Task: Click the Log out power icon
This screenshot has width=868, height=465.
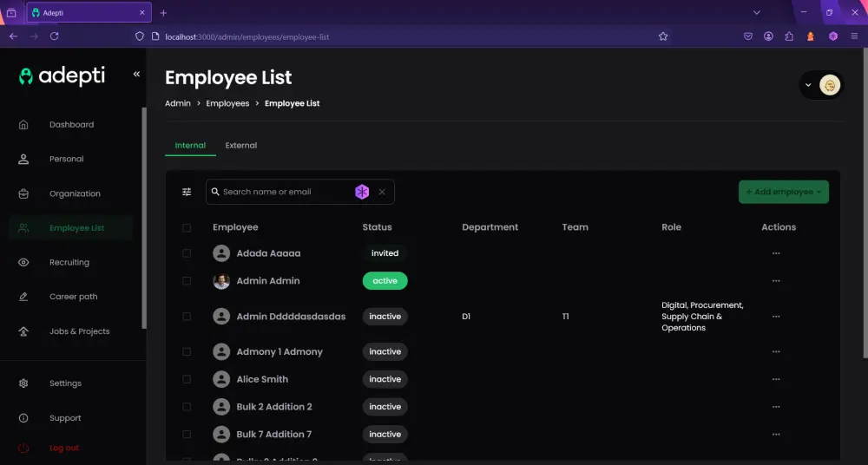Action: click(23, 448)
